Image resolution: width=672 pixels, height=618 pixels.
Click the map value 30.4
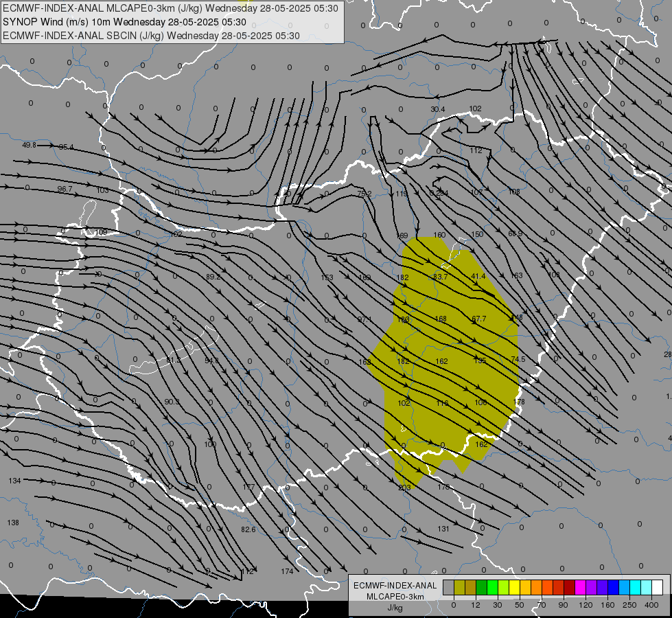437,109
